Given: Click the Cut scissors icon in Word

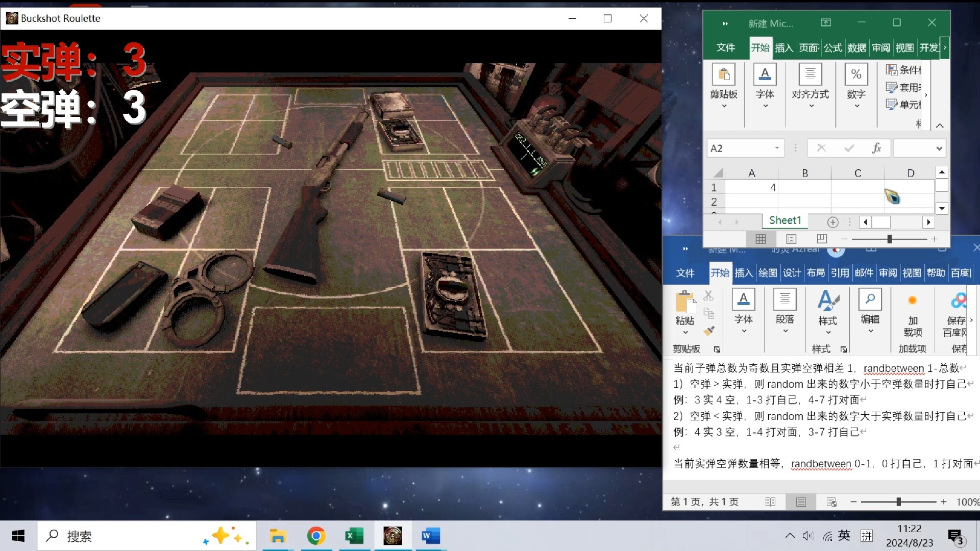Looking at the screenshot, I should pyautogui.click(x=708, y=295).
